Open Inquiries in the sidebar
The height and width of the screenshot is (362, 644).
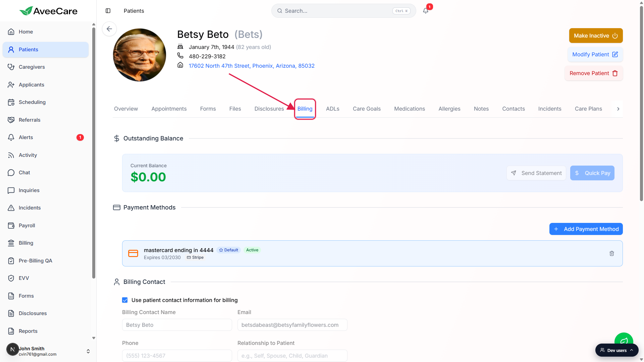(x=45, y=190)
